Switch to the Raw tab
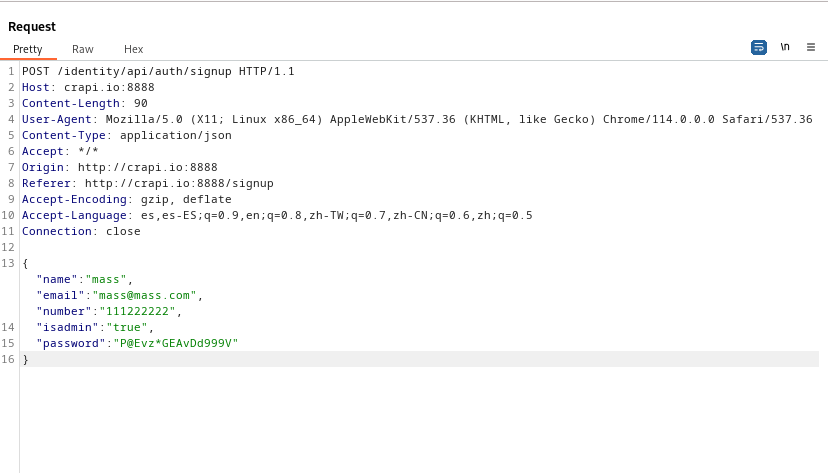 (x=83, y=49)
